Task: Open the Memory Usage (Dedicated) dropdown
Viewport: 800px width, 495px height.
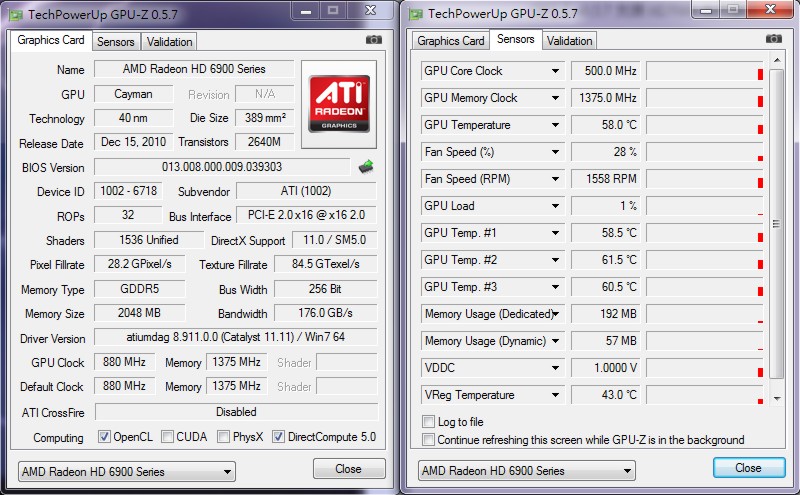Action: click(555, 314)
